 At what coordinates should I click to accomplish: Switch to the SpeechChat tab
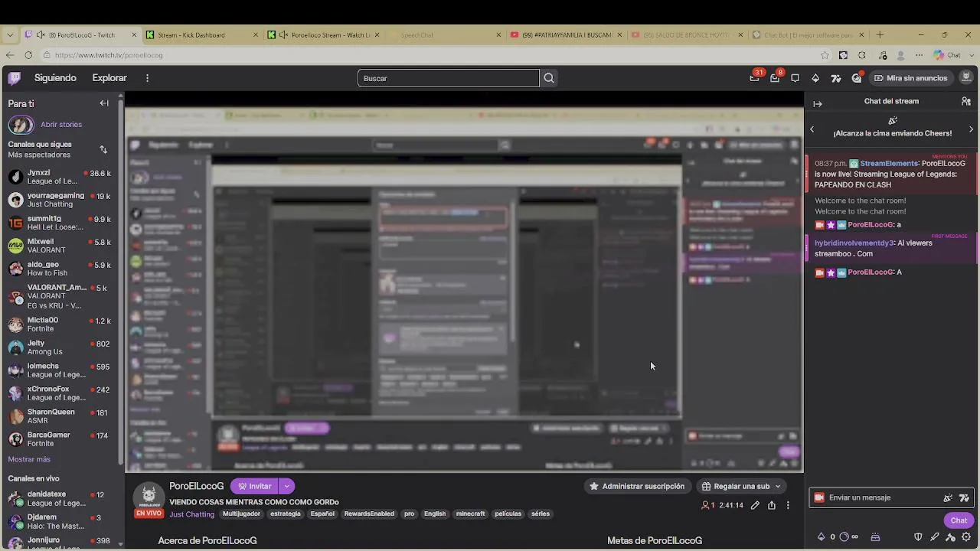pyautogui.click(x=446, y=35)
